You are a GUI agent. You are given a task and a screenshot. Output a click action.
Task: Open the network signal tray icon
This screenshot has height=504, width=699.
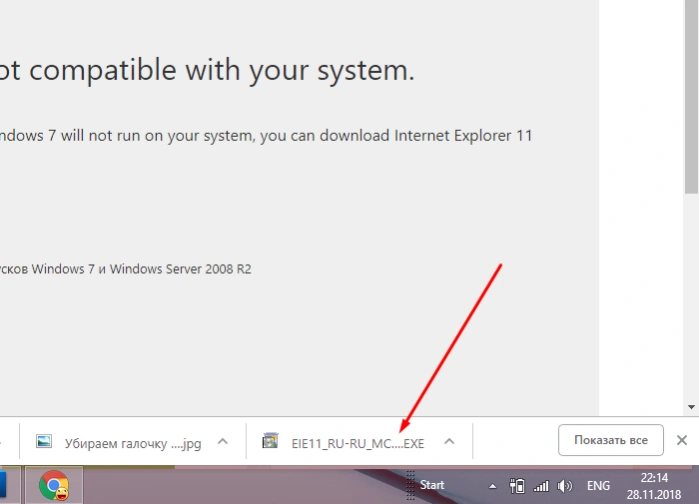coord(541,486)
